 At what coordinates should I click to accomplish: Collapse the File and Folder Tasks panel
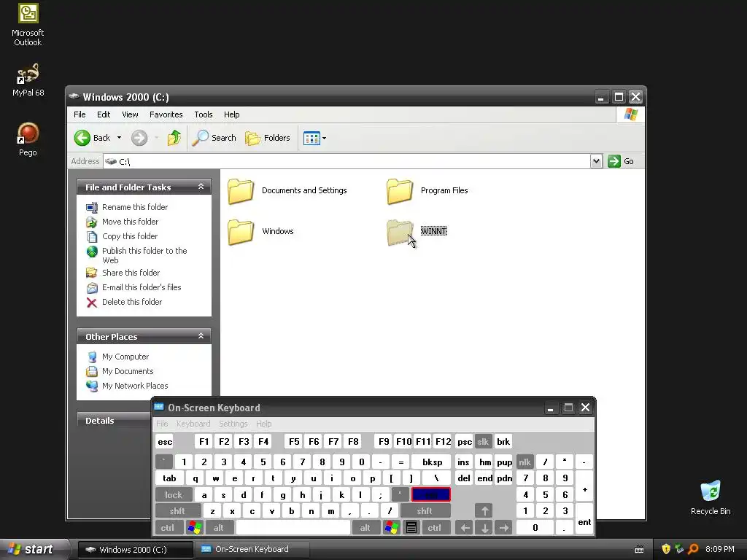(201, 187)
